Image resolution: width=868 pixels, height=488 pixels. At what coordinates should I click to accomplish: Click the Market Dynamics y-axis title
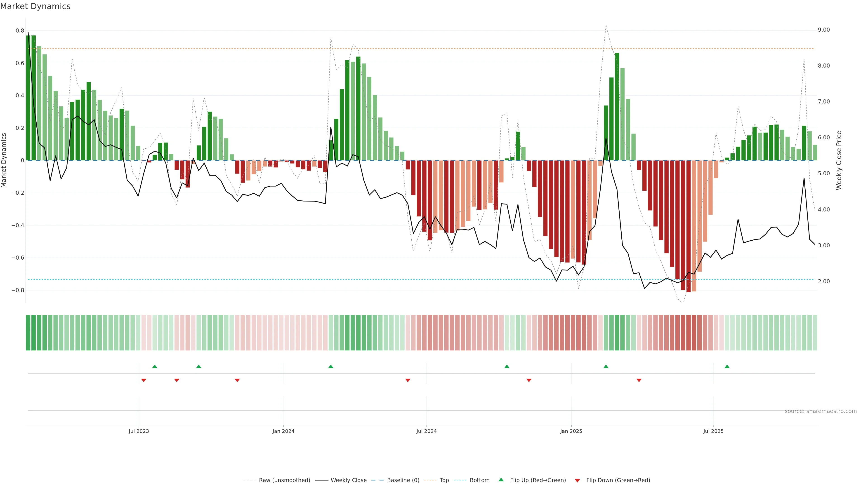tap(4, 160)
